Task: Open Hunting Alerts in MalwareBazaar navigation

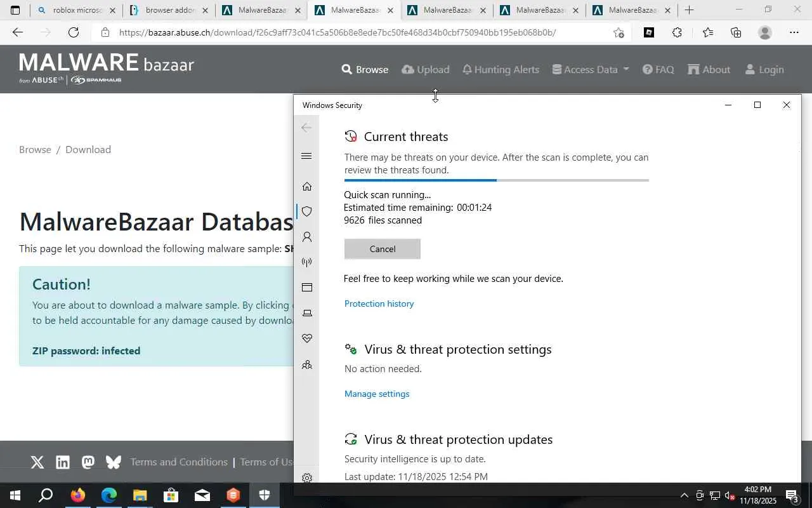Action: (x=501, y=69)
